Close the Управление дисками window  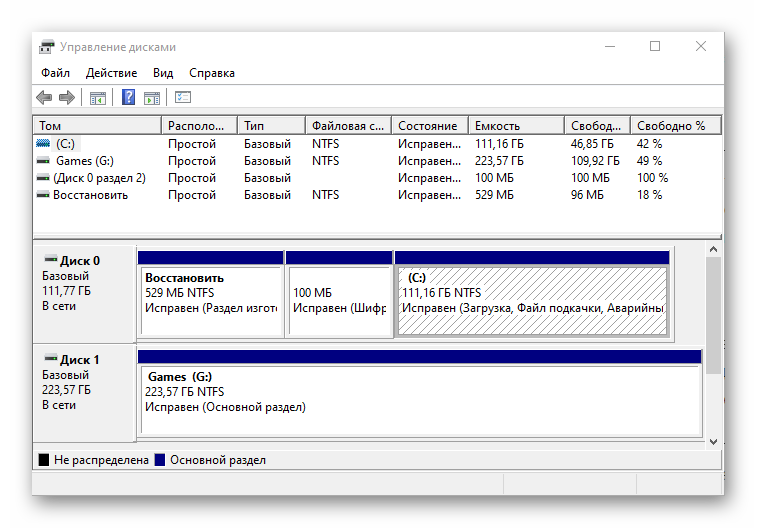[x=701, y=46]
